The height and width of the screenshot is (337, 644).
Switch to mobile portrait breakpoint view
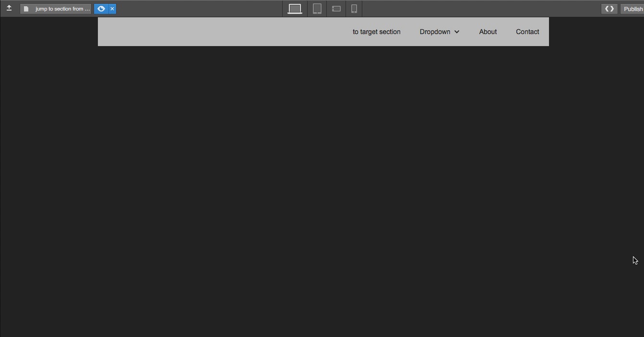354,9
